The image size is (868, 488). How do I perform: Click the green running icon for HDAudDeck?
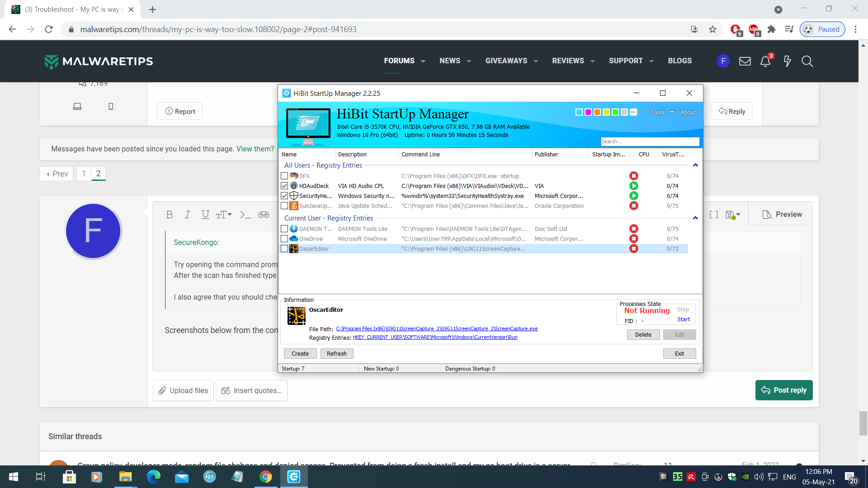click(x=634, y=186)
